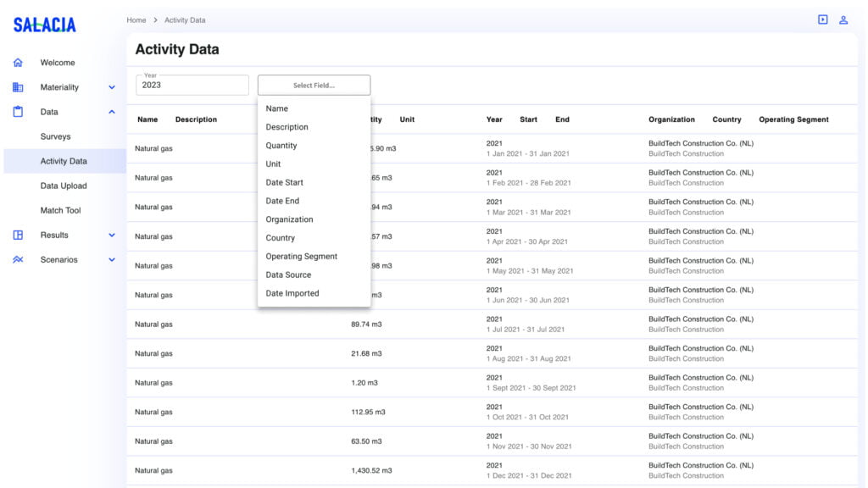Select Data Source in dropdown list

click(x=288, y=274)
